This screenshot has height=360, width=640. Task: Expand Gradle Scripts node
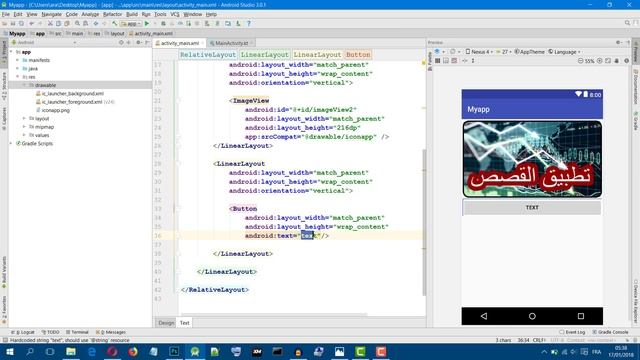12,144
